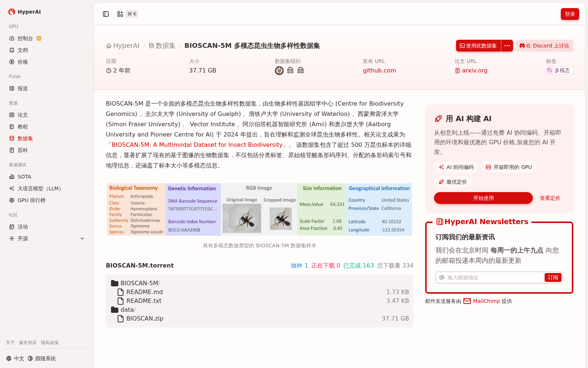Viewport: 588px width, 368px height.
Task: Go to 数据集 breadcrumb
Action: 162,46
